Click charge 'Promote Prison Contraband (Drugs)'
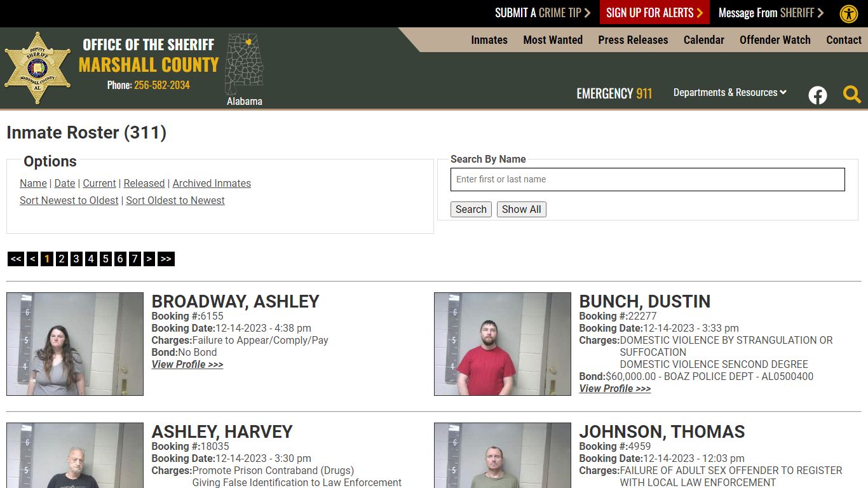868x488 pixels. [x=273, y=470]
